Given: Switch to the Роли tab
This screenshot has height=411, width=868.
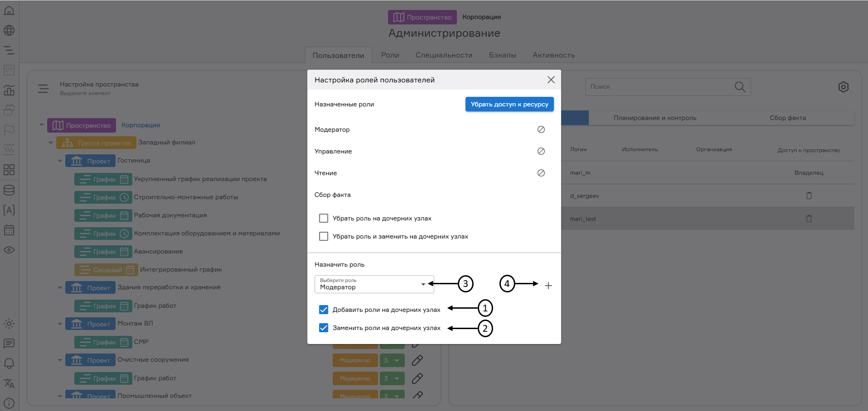Looking at the screenshot, I should point(390,55).
